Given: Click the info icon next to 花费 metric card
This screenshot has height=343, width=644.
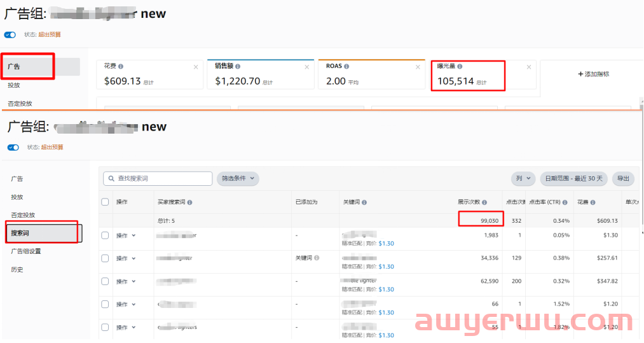Looking at the screenshot, I should pos(121,66).
